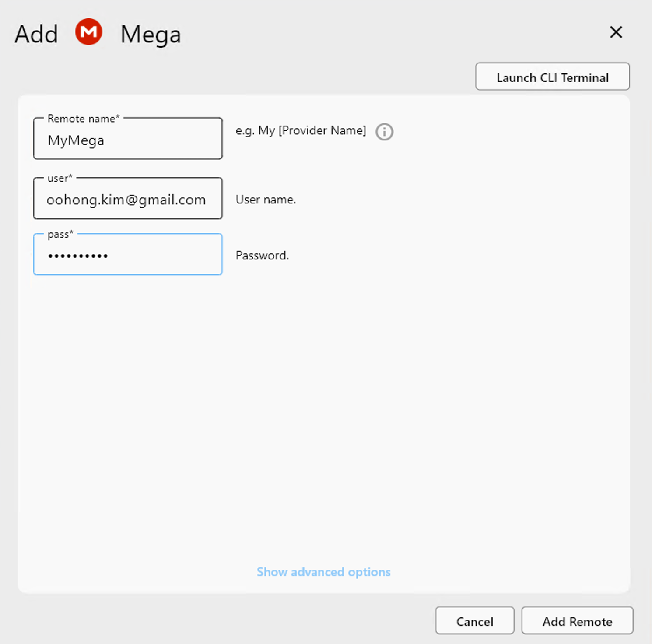Click the Mega logo icon
Viewport: 652px width, 644px height.
coord(89,32)
